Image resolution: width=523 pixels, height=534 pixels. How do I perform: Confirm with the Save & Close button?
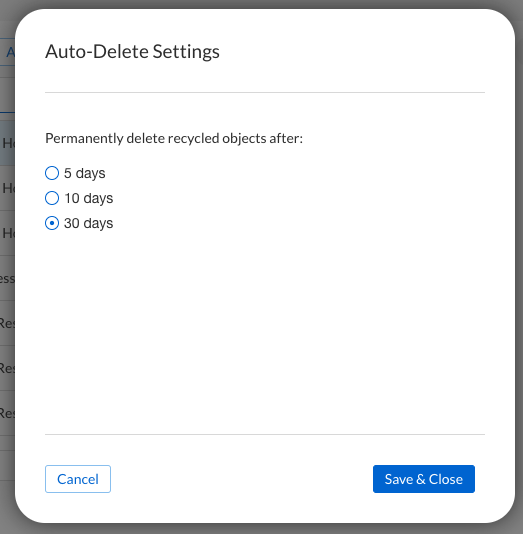coord(424,479)
